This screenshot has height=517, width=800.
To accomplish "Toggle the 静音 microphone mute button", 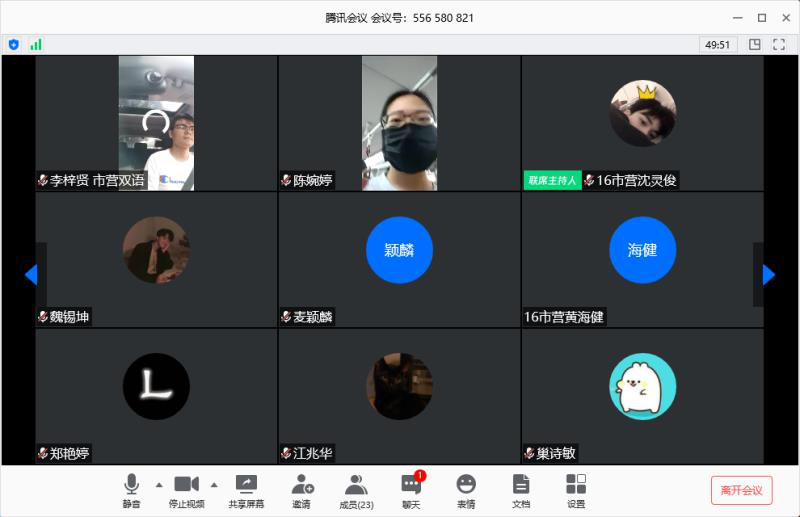I will point(132,490).
